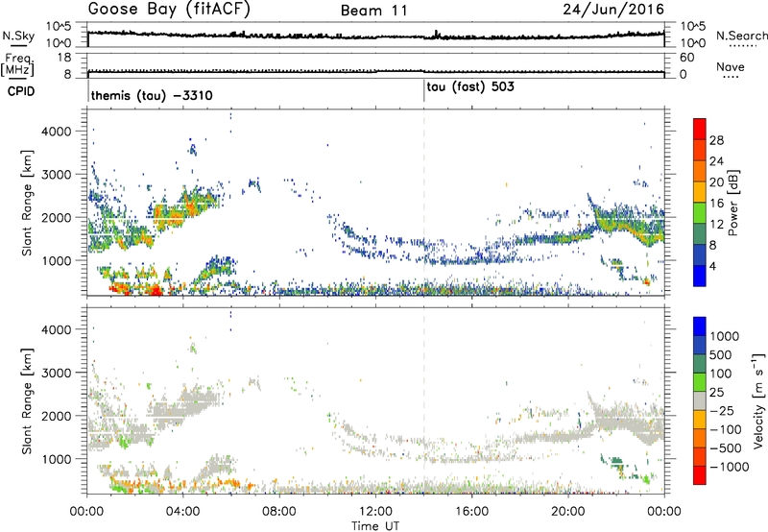Viewport: 768px width, 532px height.
Task: Click the 'Slant Range [km]' label of velocity panel
Action: [x=27, y=400]
